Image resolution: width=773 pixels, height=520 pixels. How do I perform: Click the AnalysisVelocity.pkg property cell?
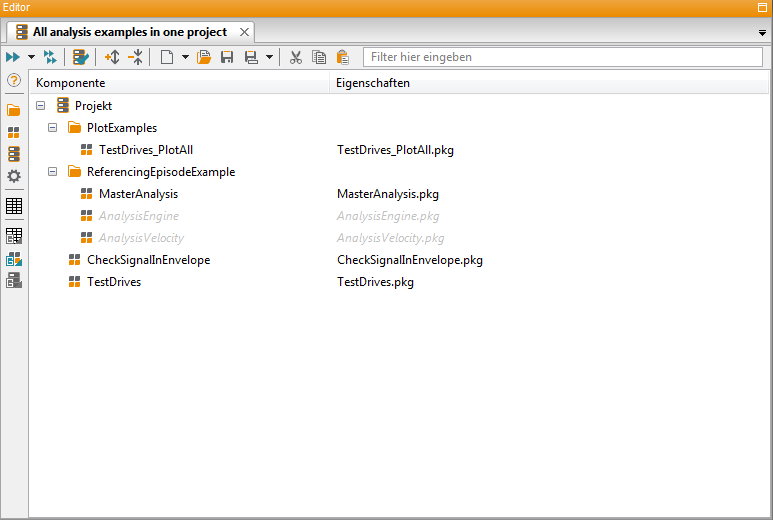pyautogui.click(x=390, y=238)
